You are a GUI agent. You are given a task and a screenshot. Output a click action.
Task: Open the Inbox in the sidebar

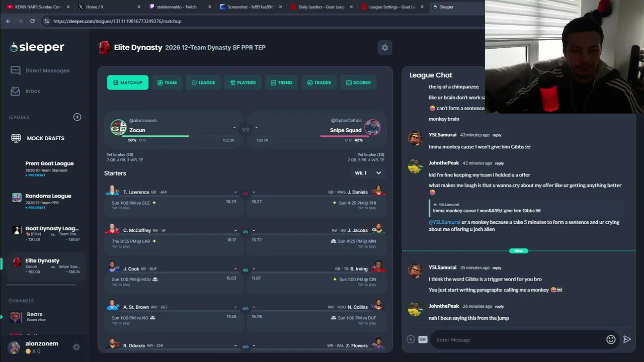(x=26, y=91)
